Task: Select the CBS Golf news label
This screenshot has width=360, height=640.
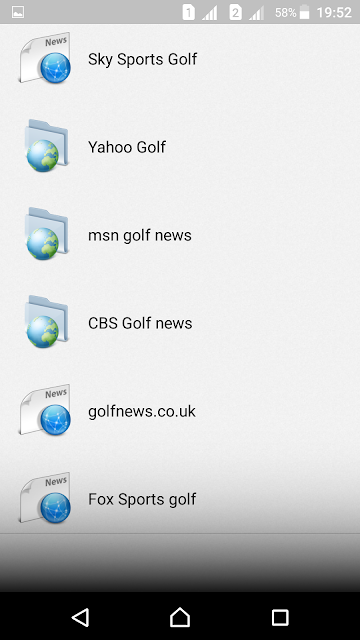Action: tap(140, 323)
